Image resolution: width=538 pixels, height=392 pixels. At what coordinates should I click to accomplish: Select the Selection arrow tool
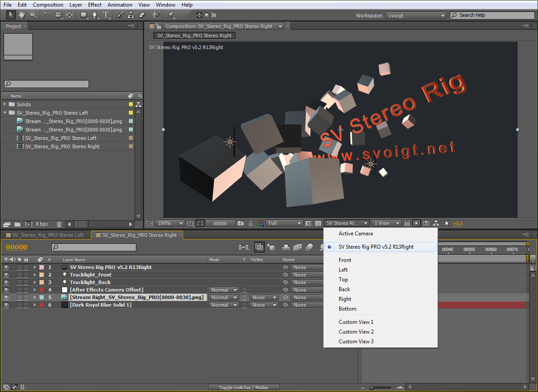point(11,15)
